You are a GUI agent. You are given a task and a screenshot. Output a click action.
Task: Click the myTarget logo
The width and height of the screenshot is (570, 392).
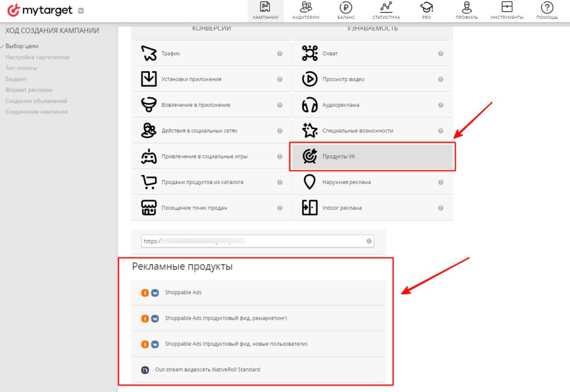[x=40, y=11]
